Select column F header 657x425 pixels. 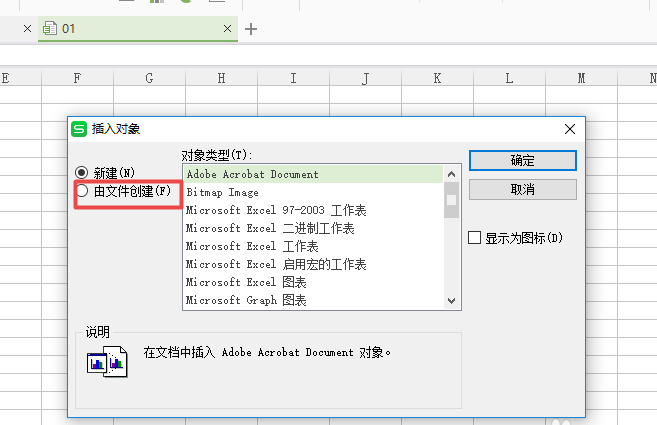(x=77, y=78)
